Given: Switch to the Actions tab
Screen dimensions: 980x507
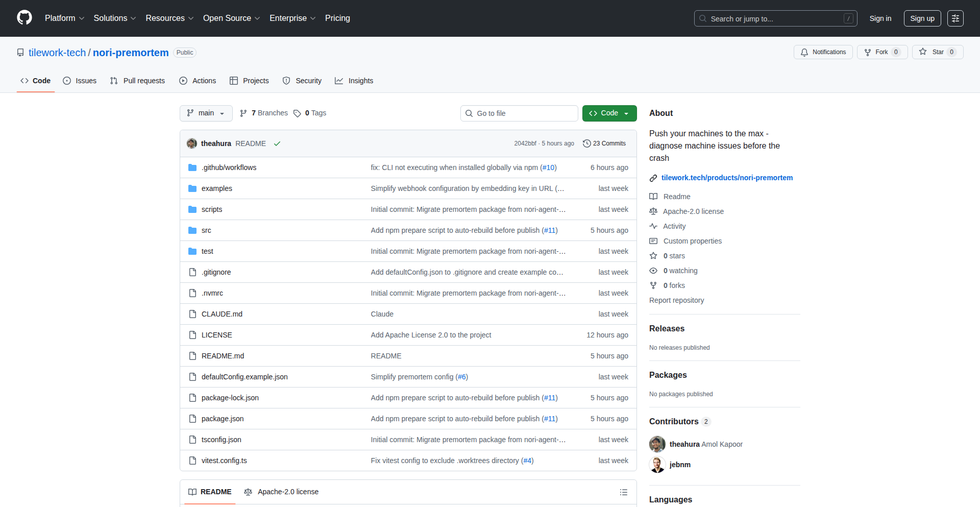Looking at the screenshot, I should 198,81.
